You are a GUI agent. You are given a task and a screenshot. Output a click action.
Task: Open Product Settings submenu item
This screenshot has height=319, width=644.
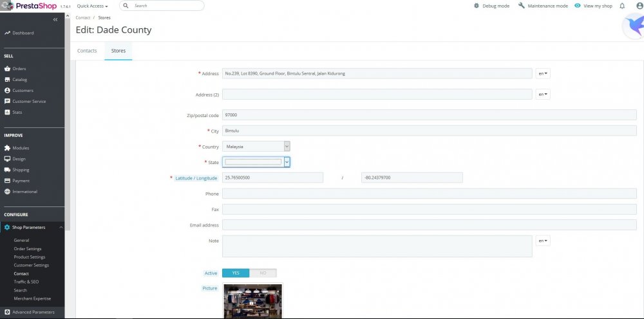[x=30, y=257]
